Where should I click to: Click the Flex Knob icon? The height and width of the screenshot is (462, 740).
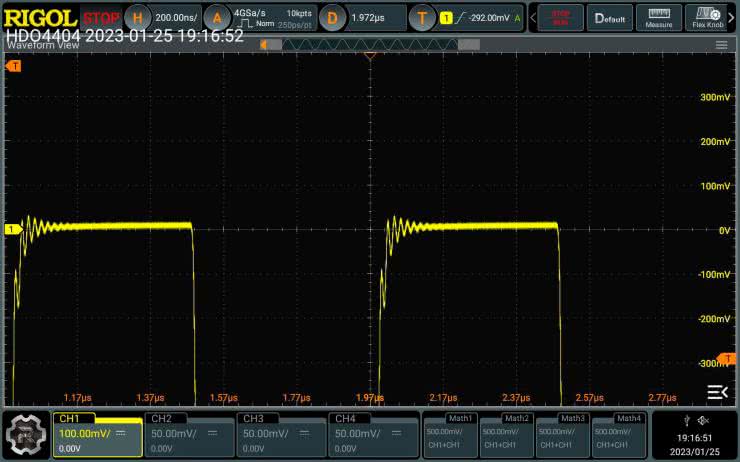click(x=710, y=17)
